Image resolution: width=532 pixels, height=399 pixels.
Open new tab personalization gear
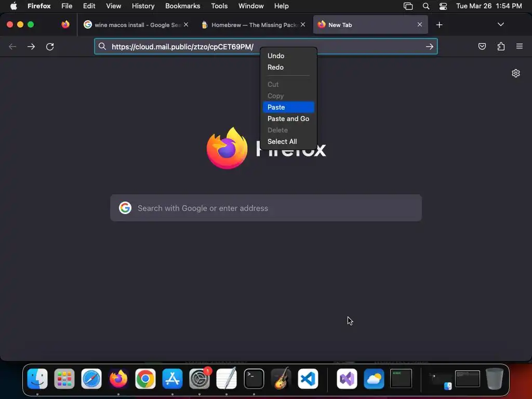[x=516, y=73]
